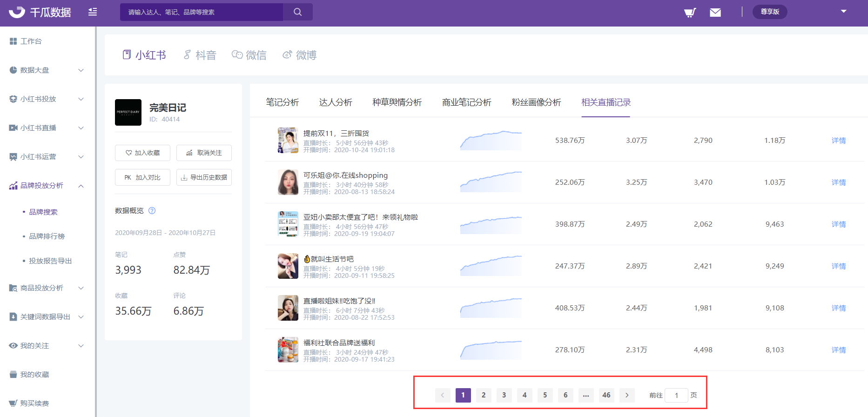Click the 小红书运营 sidebar icon
The height and width of the screenshot is (417, 868).
tap(13, 157)
